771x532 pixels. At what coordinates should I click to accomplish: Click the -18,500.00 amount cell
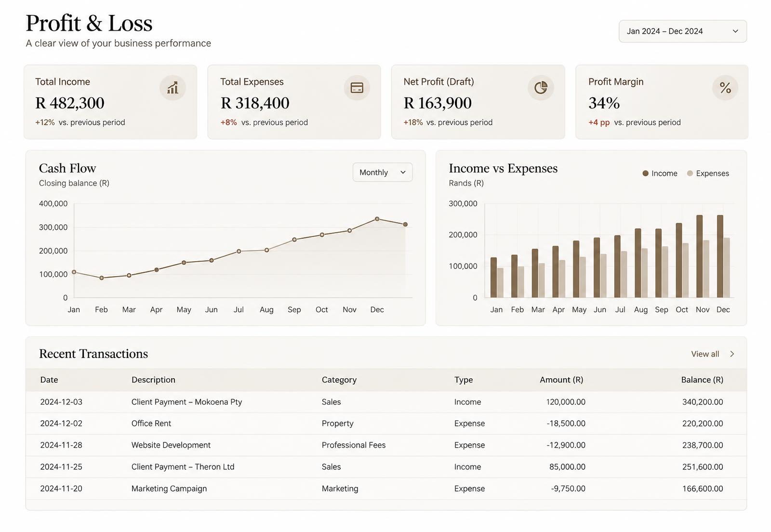(566, 424)
